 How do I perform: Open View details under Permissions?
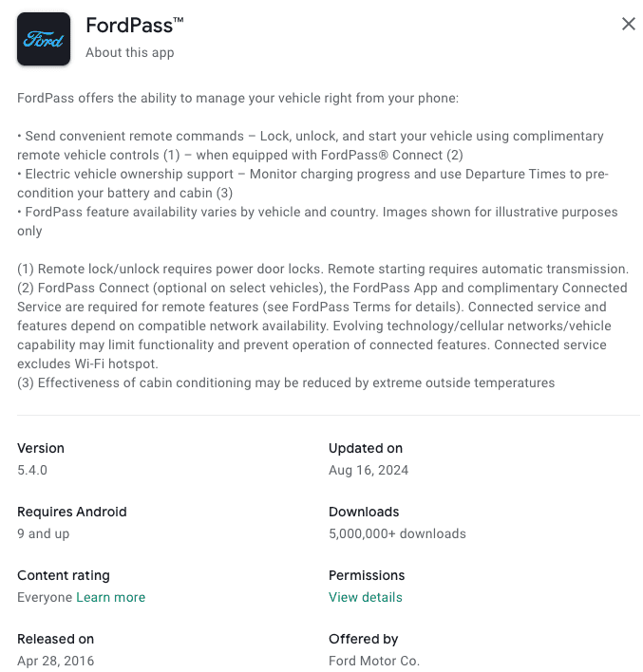(366, 597)
